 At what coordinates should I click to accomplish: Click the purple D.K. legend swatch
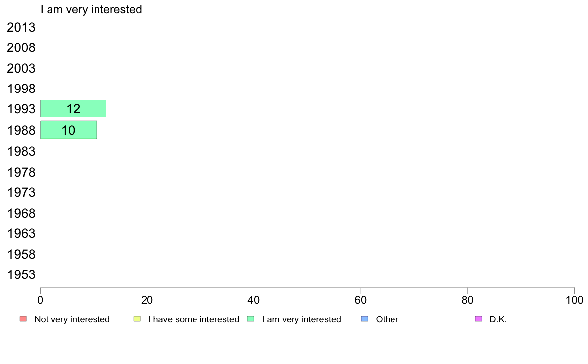(x=479, y=319)
